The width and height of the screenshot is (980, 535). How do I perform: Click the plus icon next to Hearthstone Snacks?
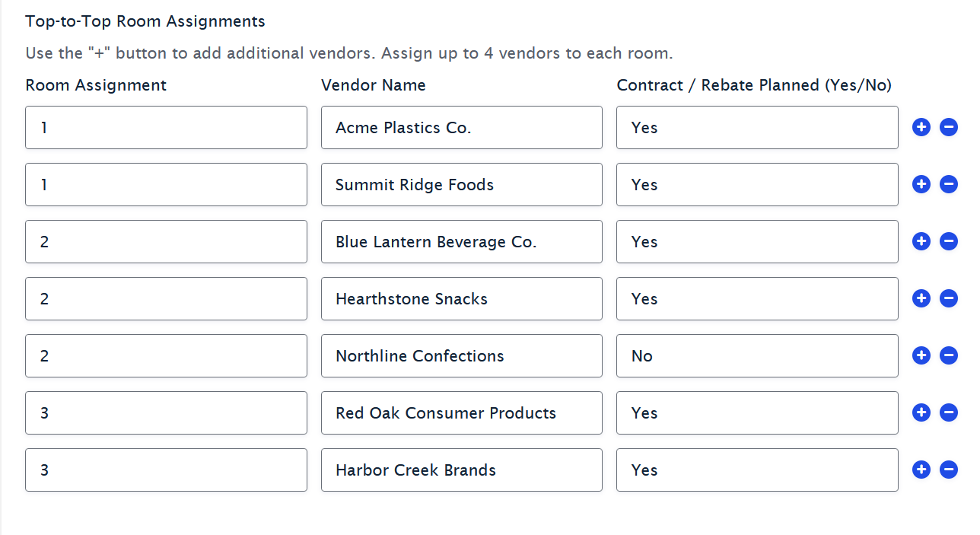pyautogui.click(x=921, y=298)
